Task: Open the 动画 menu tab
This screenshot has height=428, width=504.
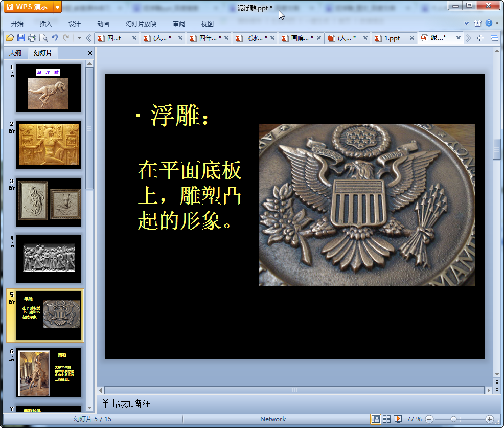Action: point(103,24)
